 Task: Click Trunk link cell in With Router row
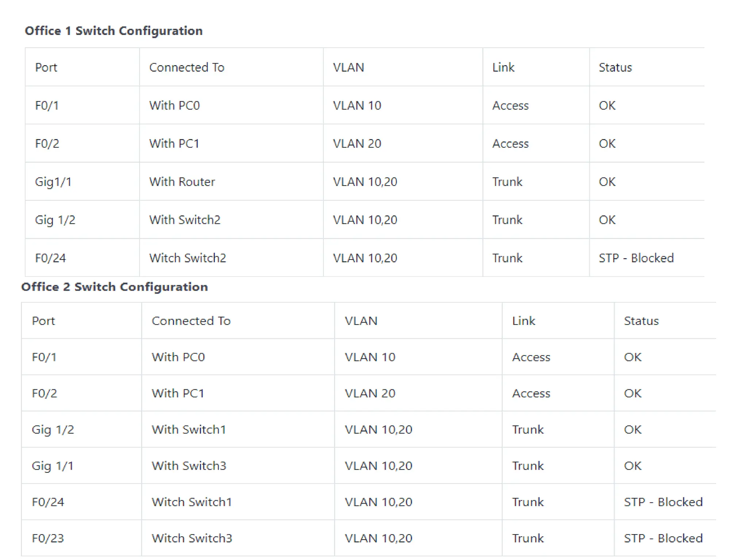tap(507, 182)
